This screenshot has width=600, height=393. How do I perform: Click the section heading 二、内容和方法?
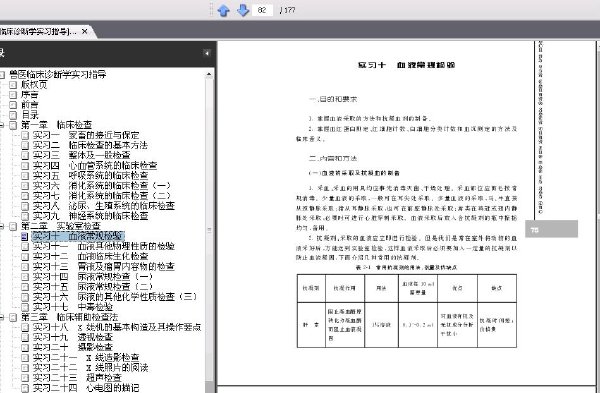(x=333, y=158)
